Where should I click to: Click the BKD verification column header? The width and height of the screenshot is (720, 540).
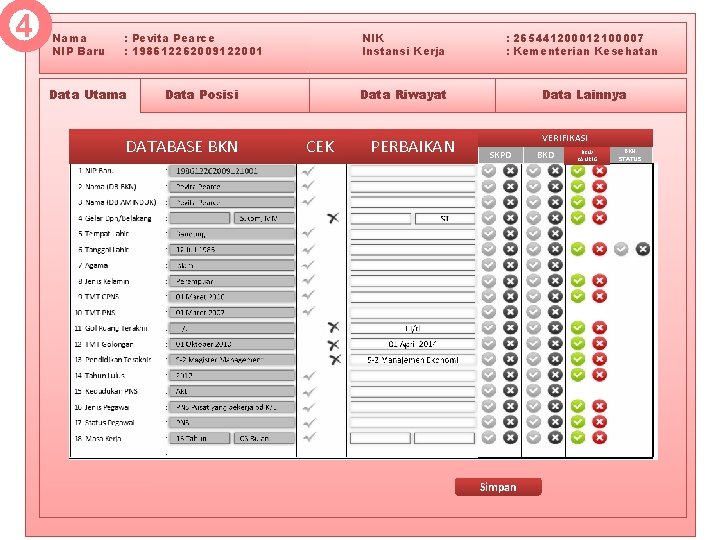pyautogui.click(x=545, y=155)
